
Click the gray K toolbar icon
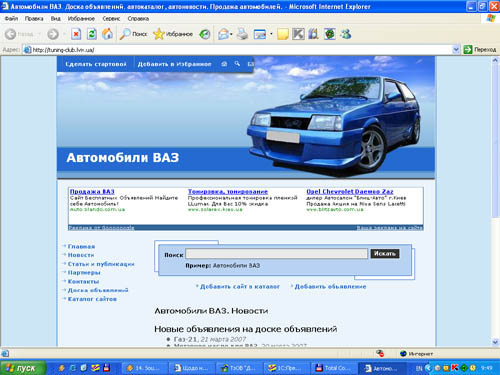tap(298, 34)
